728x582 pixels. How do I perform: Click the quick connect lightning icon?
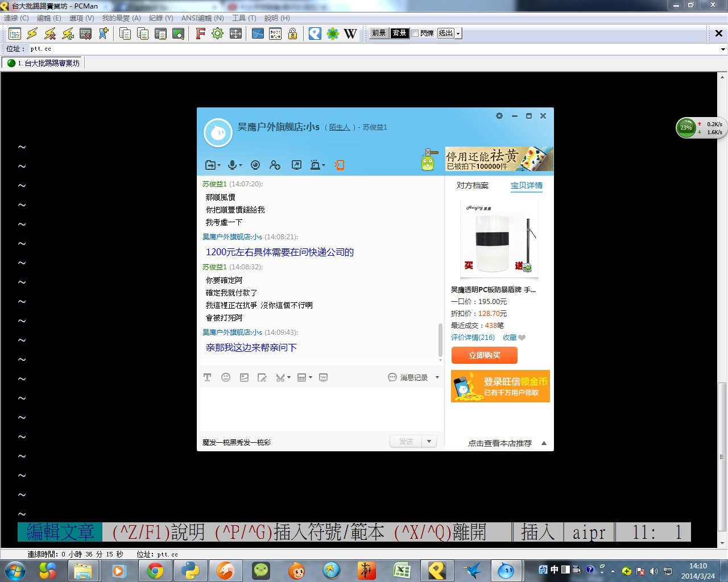point(32,34)
